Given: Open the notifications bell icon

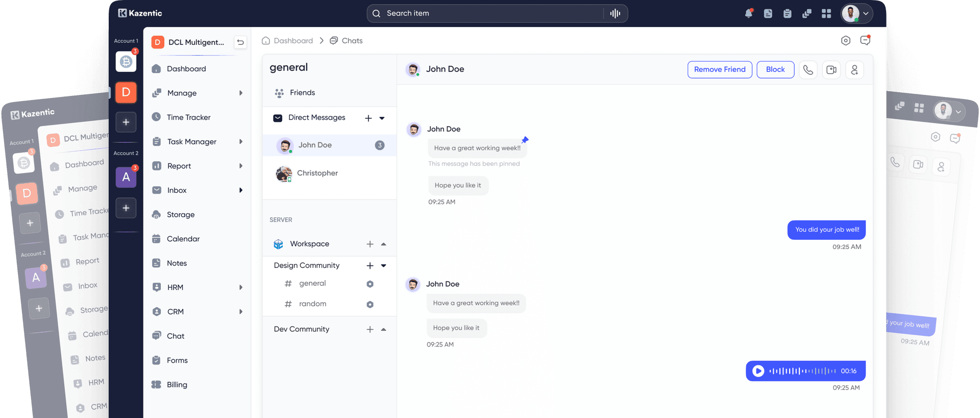Looking at the screenshot, I should (x=748, y=13).
